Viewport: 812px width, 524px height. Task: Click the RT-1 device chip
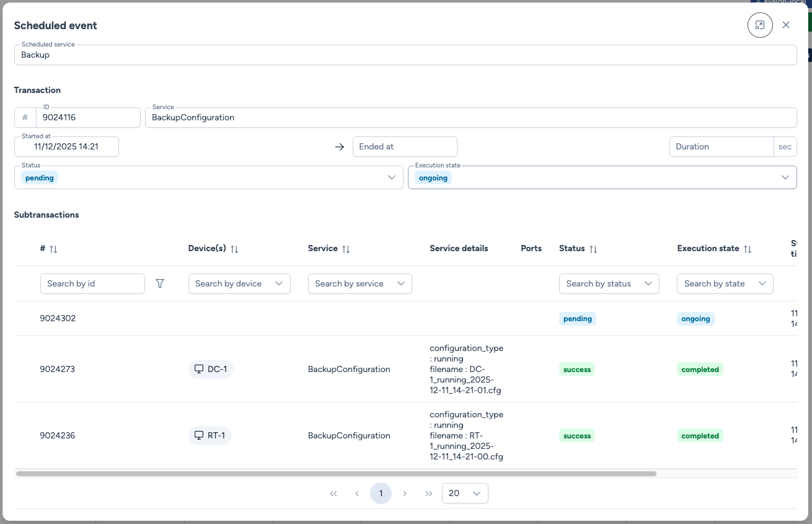(210, 436)
